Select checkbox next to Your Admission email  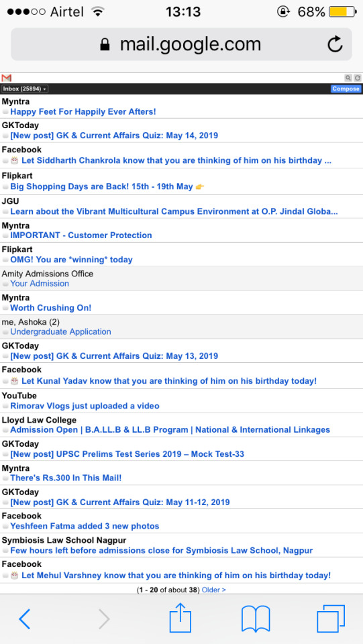[5, 284]
